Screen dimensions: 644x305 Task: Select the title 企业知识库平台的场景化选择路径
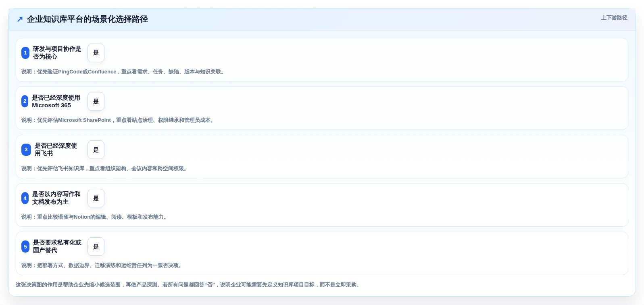click(x=88, y=19)
